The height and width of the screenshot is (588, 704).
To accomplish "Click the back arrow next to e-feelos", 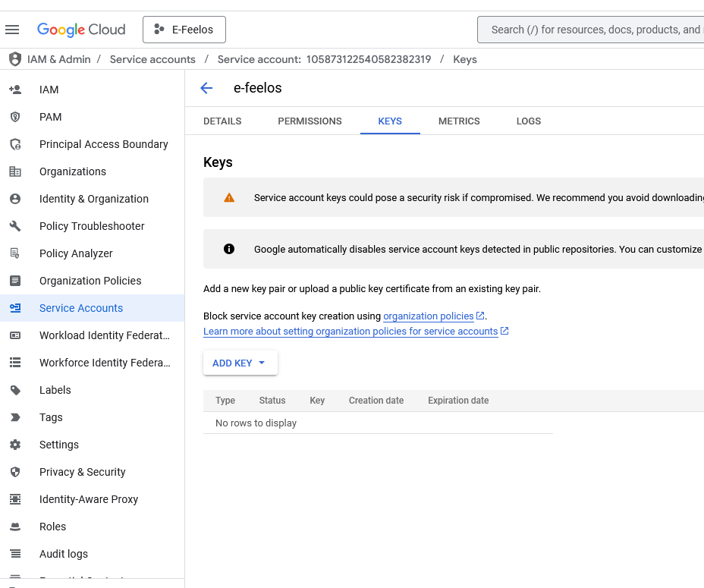I will 206,88.
